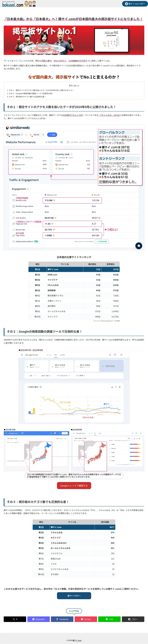Share the page on Mastodon
148x644 pixels.
[x=39, y=619]
